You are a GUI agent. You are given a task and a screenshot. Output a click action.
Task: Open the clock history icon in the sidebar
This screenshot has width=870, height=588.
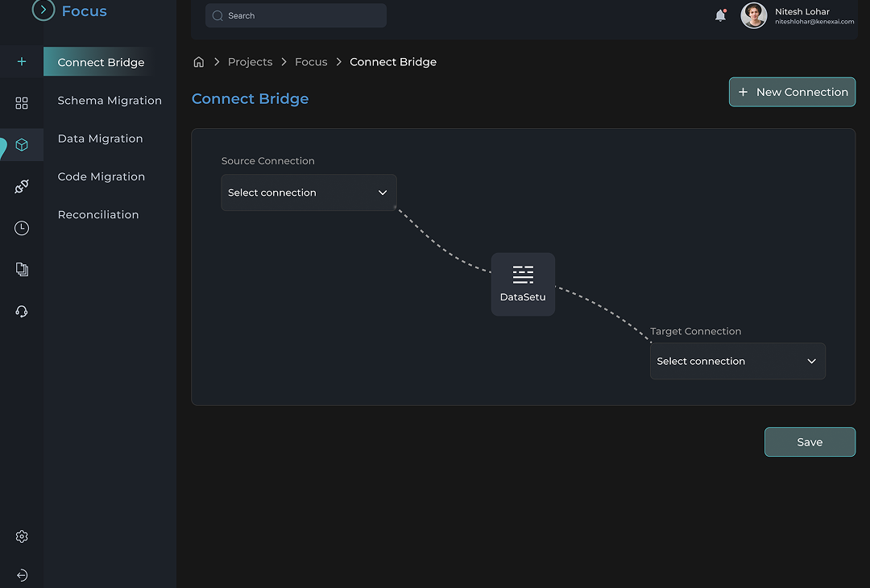tap(22, 228)
